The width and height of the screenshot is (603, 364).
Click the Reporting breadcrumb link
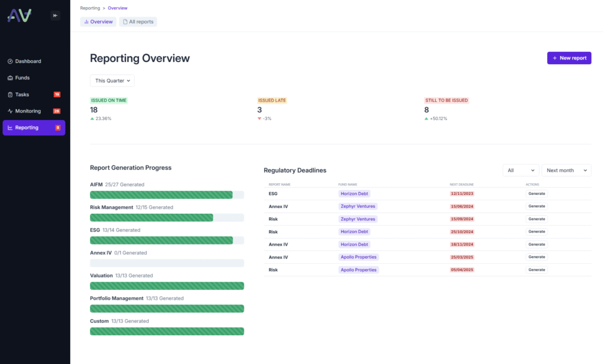(x=90, y=8)
